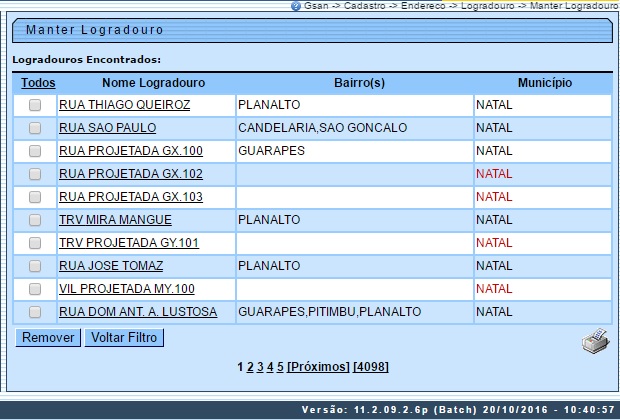The width and height of the screenshot is (620, 420).
Task: Click the help icon beside Gsan breadcrumb
Action: tap(296, 6)
